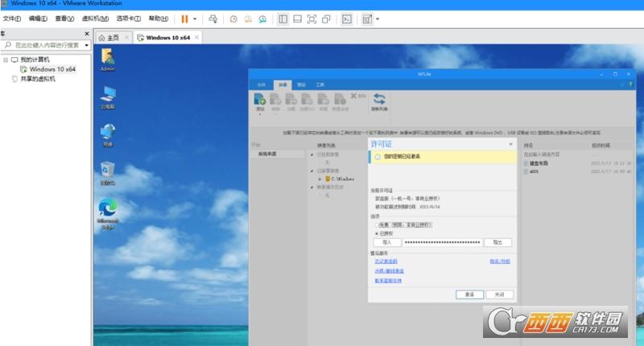This screenshot has height=346, width=644.
Task: Pause the virtual machine with the orange button
Action: point(184,19)
